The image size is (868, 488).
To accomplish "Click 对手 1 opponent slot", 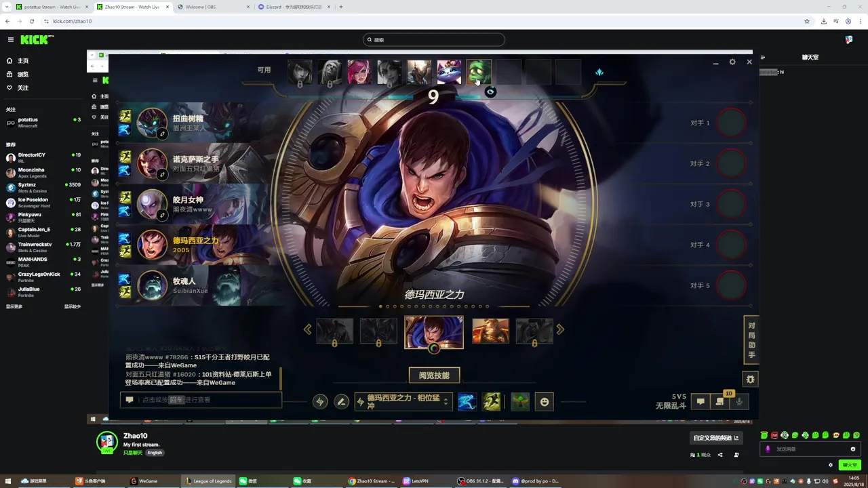I will pyautogui.click(x=731, y=123).
